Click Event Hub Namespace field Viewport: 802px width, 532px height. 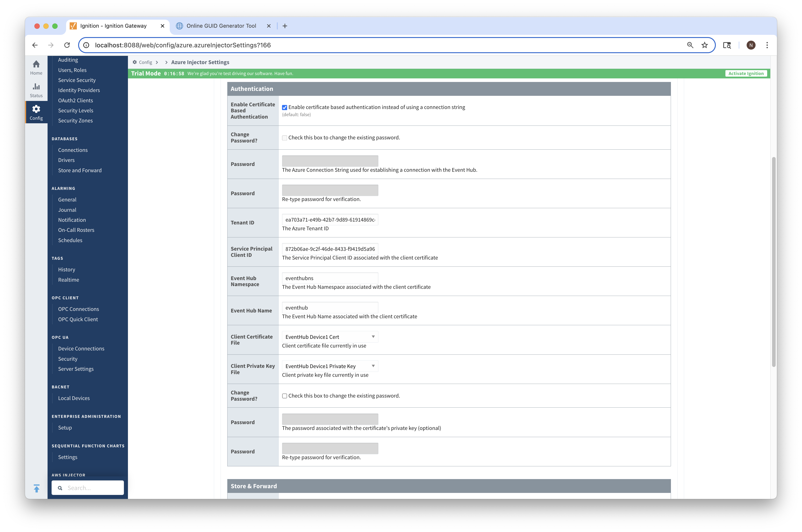(x=330, y=278)
